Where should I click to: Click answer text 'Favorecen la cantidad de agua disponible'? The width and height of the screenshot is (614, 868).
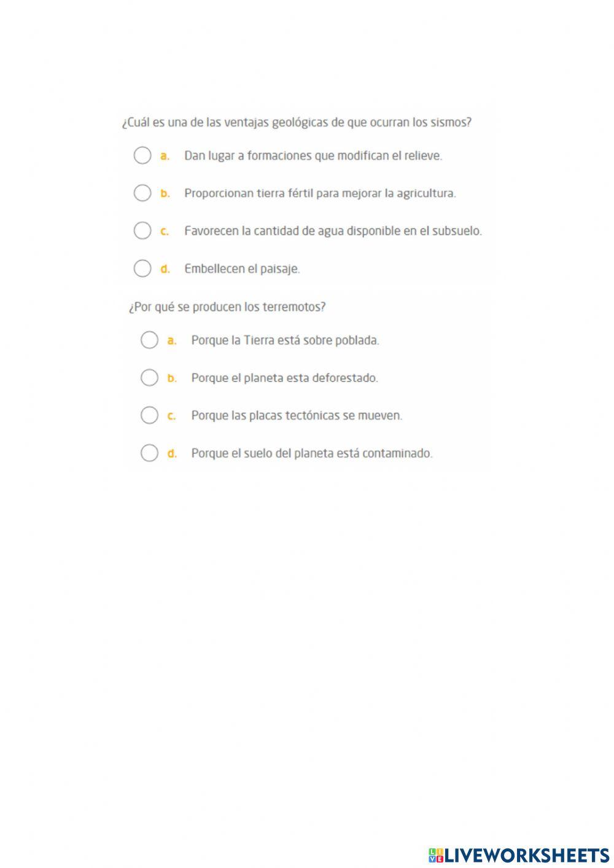tap(333, 232)
